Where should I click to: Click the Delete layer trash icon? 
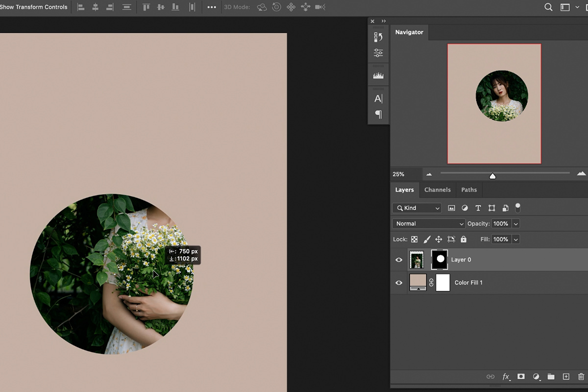(x=581, y=377)
